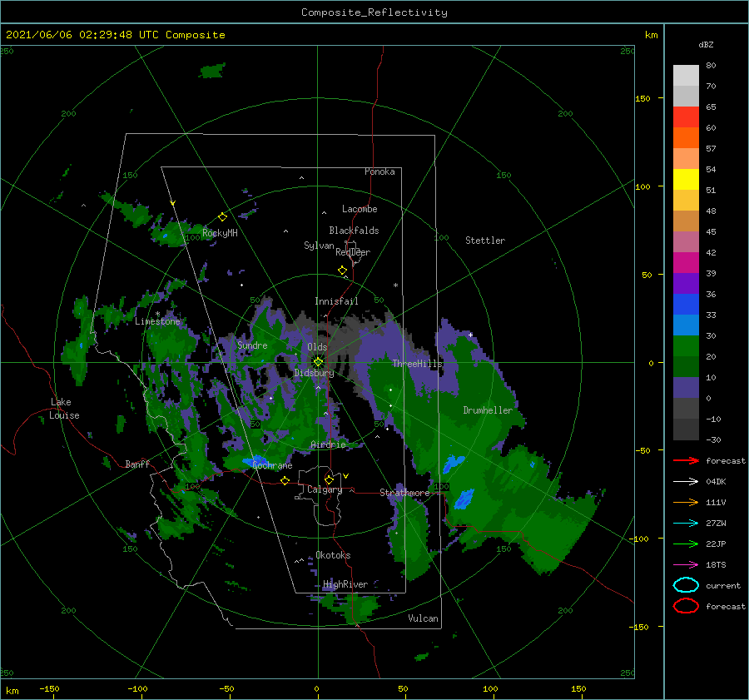Click the Cochrane label
This screenshot has height=700, width=749.
[272, 465]
